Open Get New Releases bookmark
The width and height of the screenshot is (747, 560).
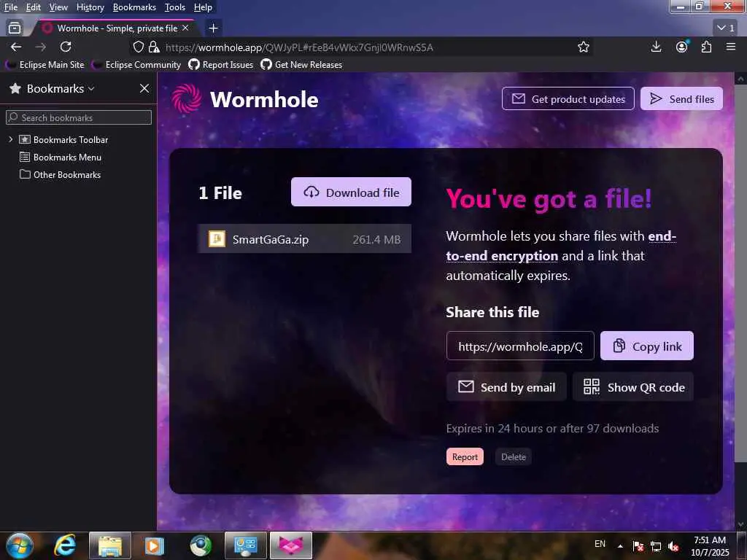[x=301, y=65]
